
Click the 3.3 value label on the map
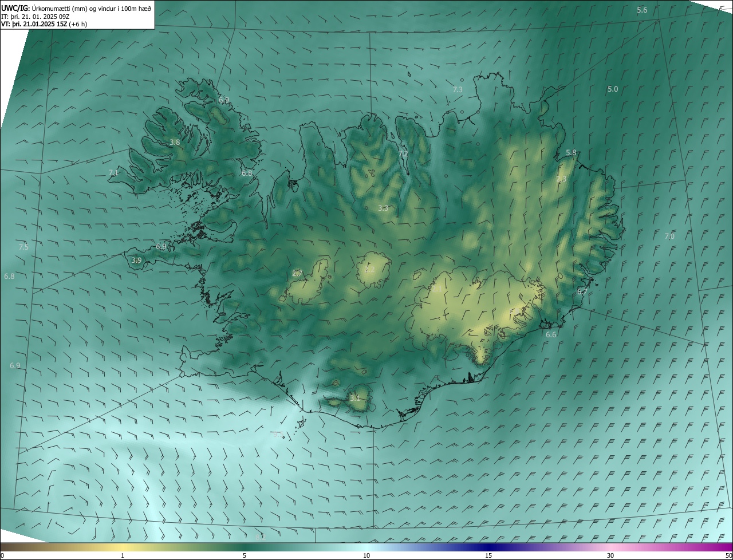[383, 208]
